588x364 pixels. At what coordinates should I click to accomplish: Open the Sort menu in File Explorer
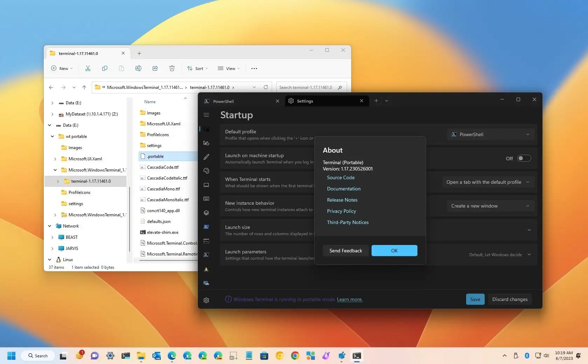[x=197, y=68]
